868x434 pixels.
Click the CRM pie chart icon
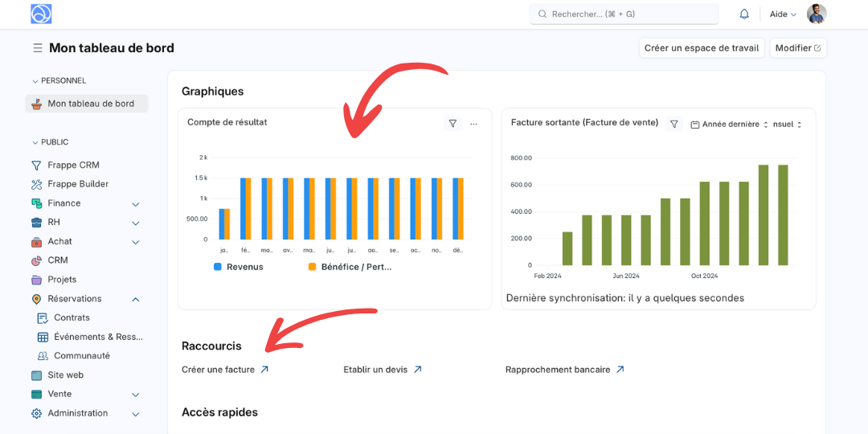pos(36,260)
